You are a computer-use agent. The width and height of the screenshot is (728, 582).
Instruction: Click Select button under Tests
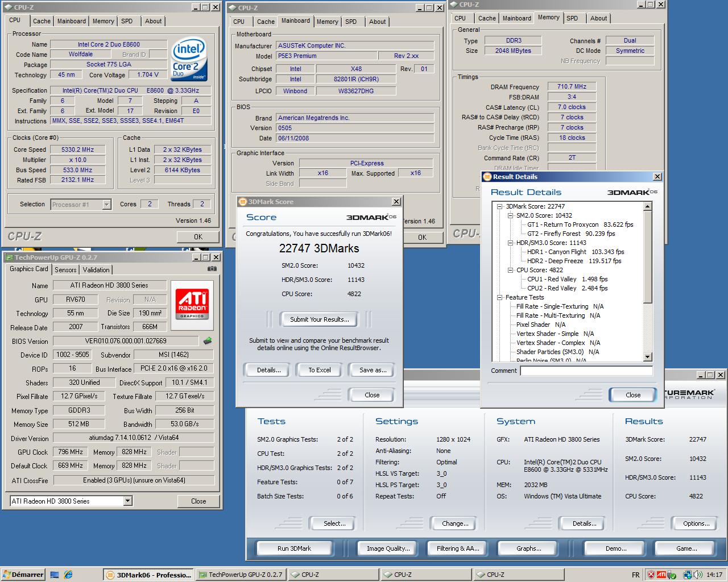click(x=334, y=523)
